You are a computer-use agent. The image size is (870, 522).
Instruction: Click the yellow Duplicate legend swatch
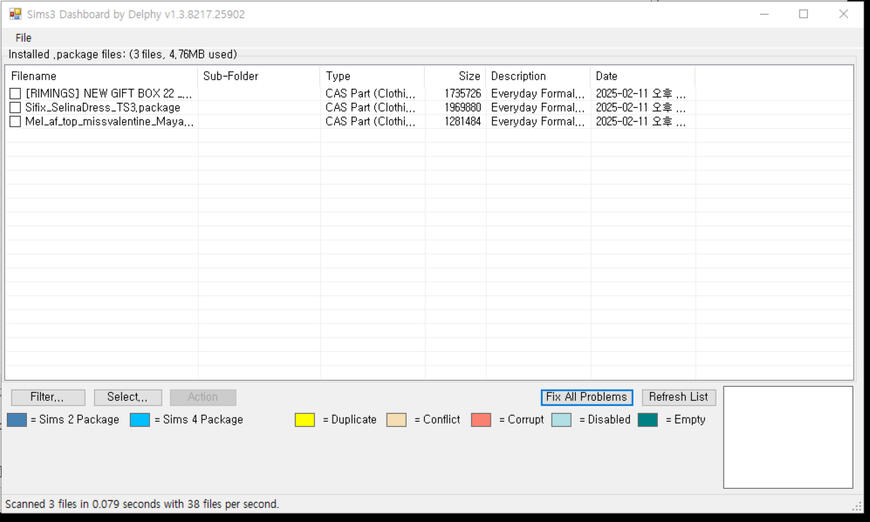pos(305,420)
